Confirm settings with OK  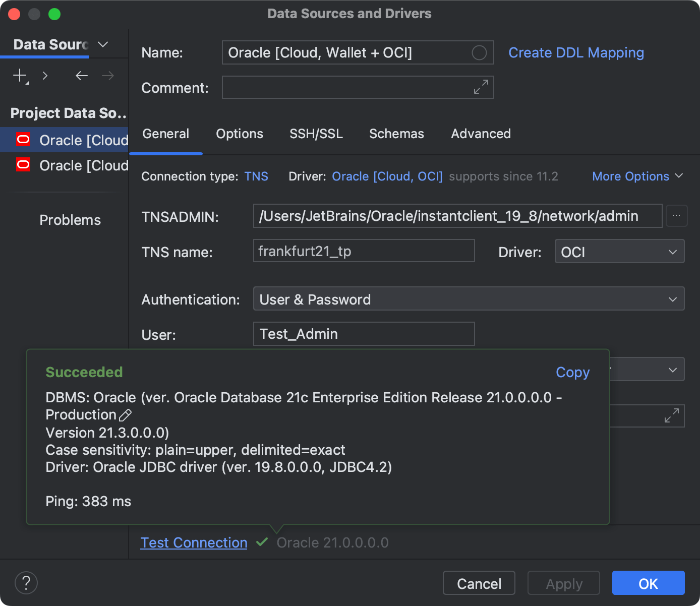point(648,583)
